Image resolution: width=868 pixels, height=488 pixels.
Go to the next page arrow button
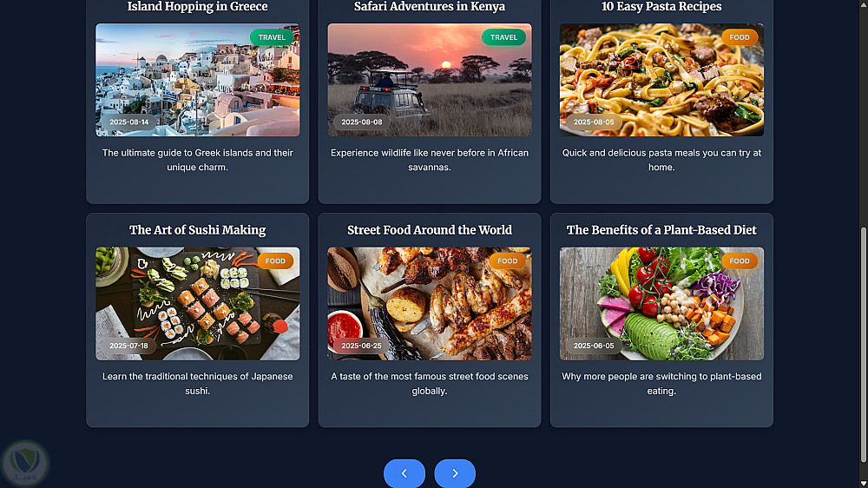pyautogui.click(x=455, y=473)
